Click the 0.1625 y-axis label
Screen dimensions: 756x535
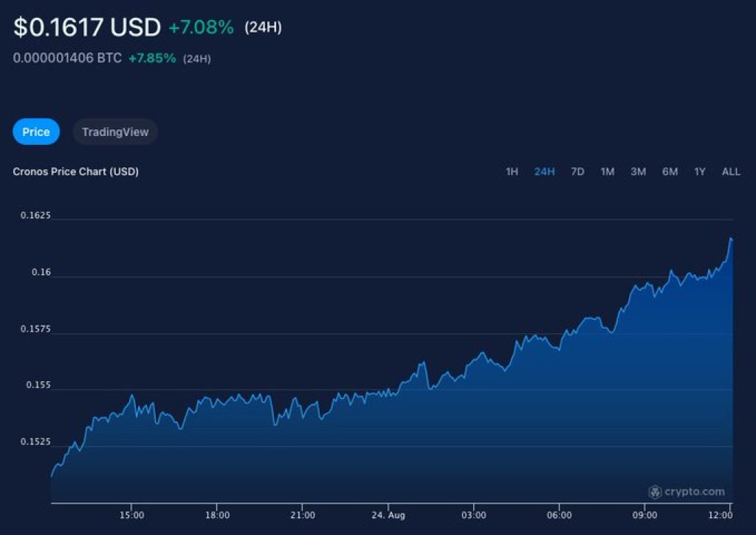coord(35,216)
